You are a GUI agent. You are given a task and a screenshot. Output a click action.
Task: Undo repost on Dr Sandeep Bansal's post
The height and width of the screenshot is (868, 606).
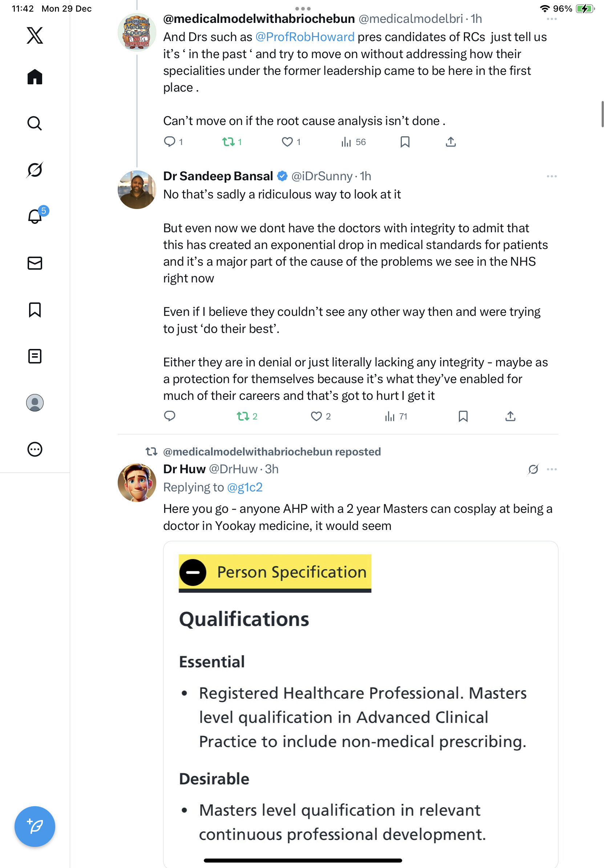[243, 416]
